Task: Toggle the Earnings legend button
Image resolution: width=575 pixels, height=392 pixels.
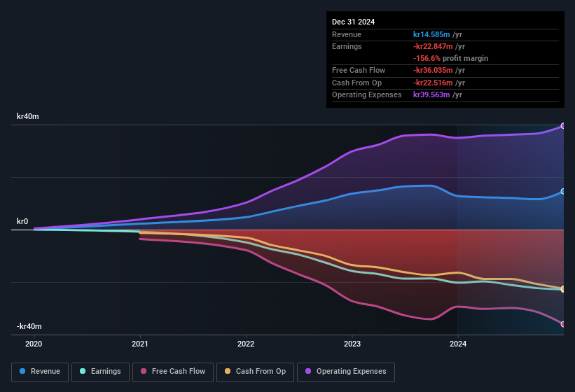Action: click(100, 372)
